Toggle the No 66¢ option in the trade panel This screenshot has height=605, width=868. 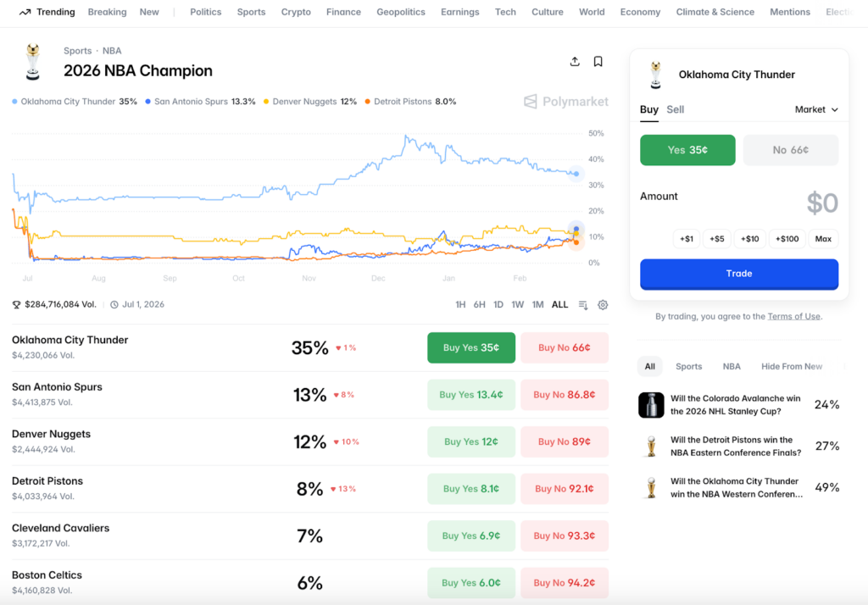point(790,149)
